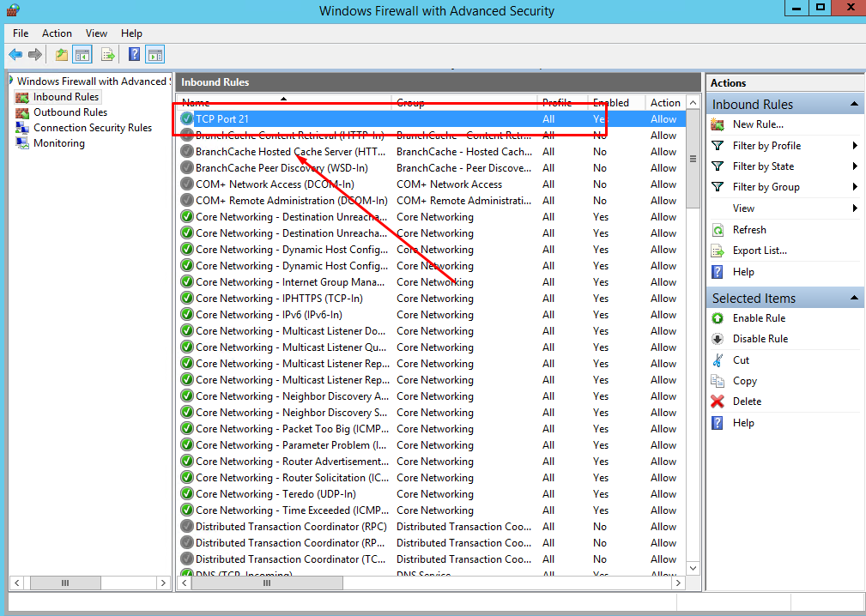Select the Core Networking - Internet Group Mana... rule
The height and width of the screenshot is (616, 866).
tap(432, 282)
